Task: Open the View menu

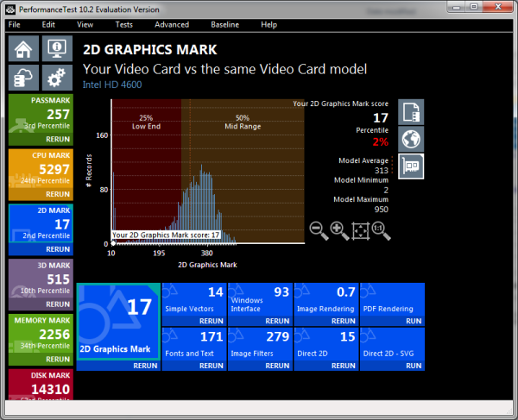Action: coord(85,25)
